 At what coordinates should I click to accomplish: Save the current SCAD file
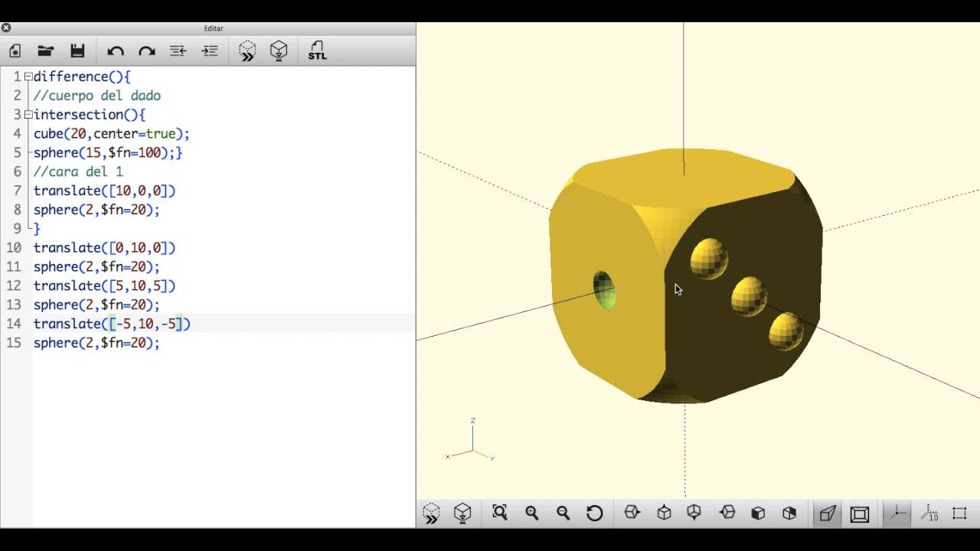coord(77,51)
